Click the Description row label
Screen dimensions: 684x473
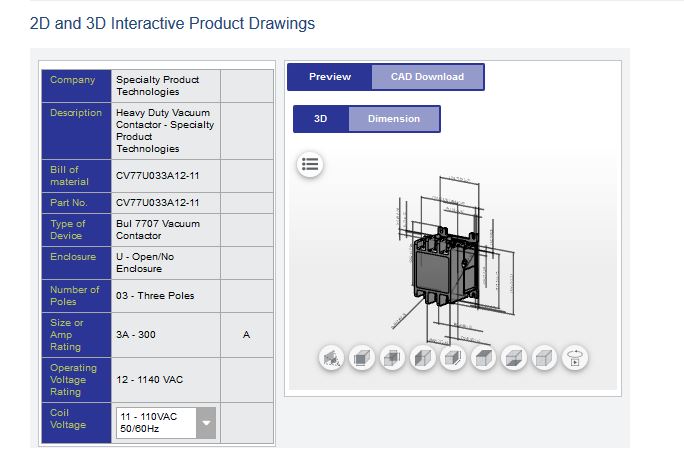76,131
